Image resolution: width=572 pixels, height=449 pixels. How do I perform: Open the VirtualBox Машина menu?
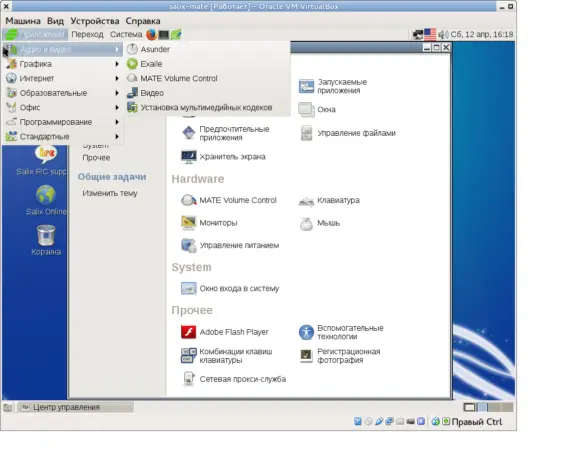click(23, 21)
